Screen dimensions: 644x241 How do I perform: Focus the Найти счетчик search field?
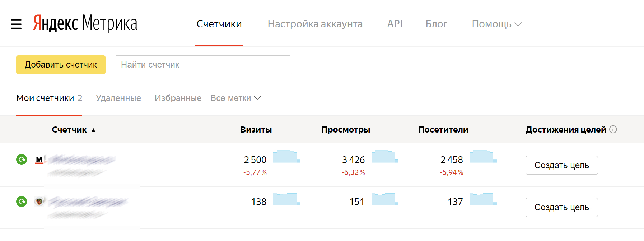tap(203, 65)
